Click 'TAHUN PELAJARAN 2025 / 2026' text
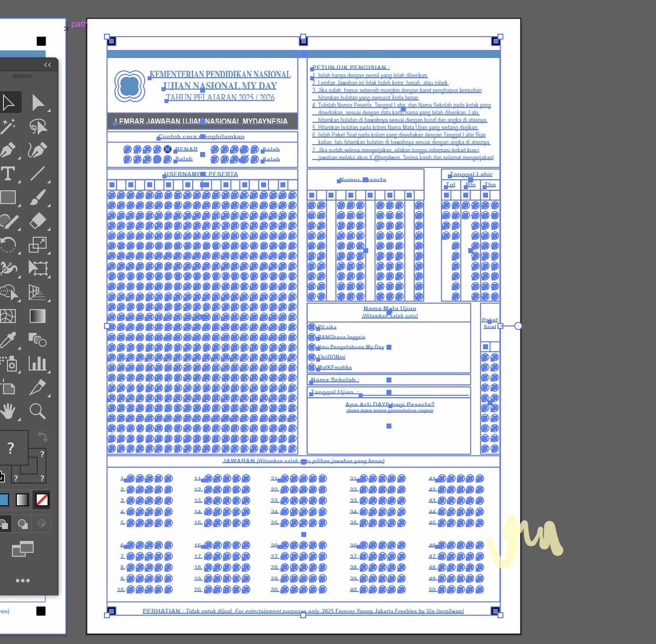656x644 pixels. tap(220, 97)
